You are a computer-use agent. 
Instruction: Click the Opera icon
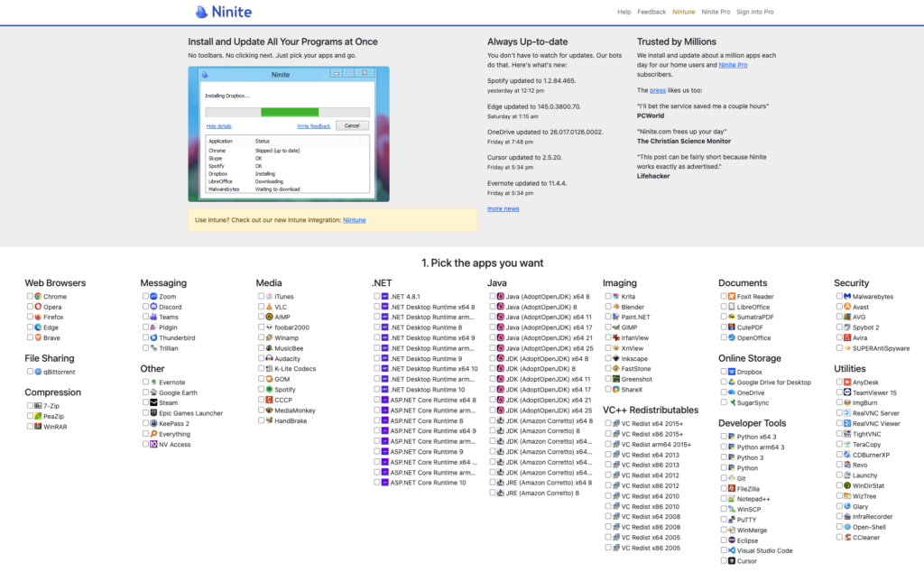coord(38,307)
